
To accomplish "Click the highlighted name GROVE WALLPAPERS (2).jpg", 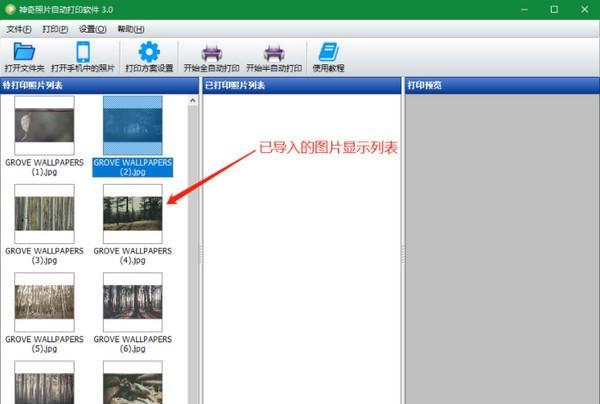I will click(x=133, y=167).
